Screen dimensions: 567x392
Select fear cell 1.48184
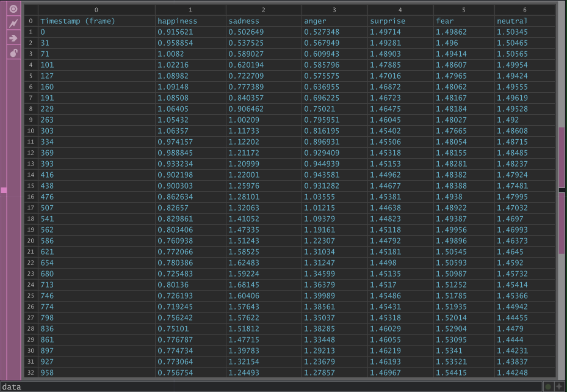(x=464, y=109)
